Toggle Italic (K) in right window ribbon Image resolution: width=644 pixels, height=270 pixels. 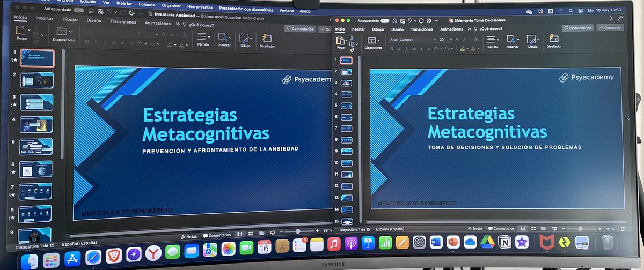[400, 49]
